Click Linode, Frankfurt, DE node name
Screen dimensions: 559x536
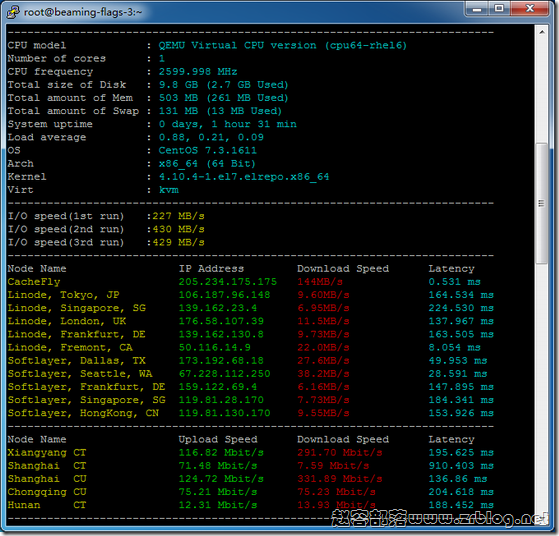pos(77,335)
